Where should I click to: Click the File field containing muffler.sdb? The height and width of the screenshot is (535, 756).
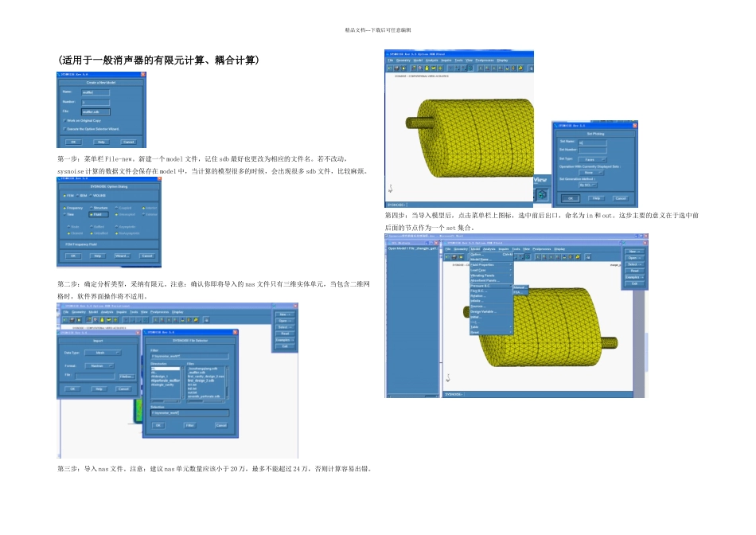pyautogui.click(x=95, y=112)
